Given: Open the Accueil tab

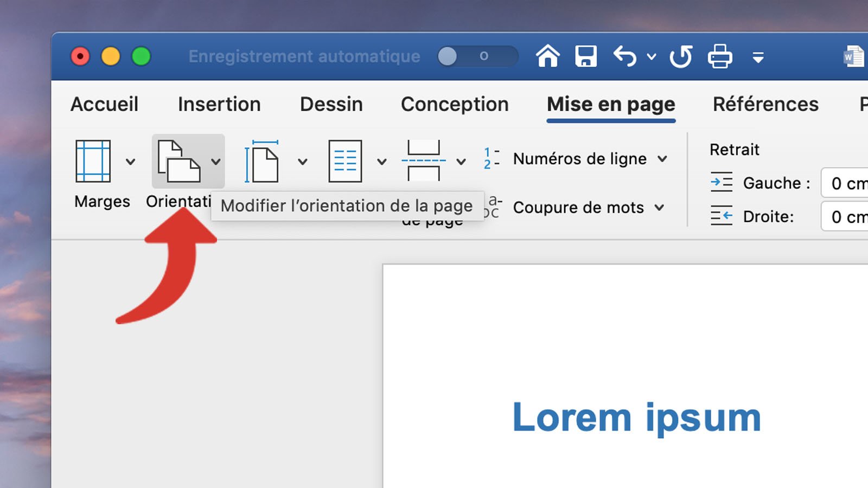Looking at the screenshot, I should coord(104,104).
